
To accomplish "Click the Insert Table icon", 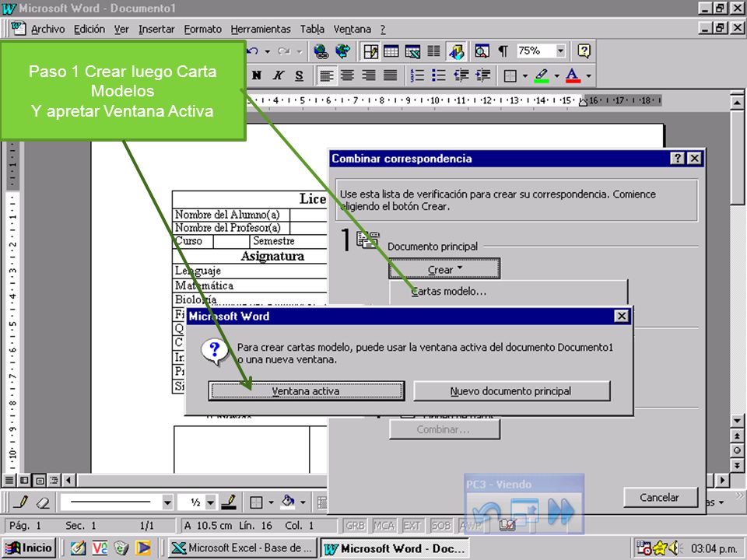I will coord(391,51).
